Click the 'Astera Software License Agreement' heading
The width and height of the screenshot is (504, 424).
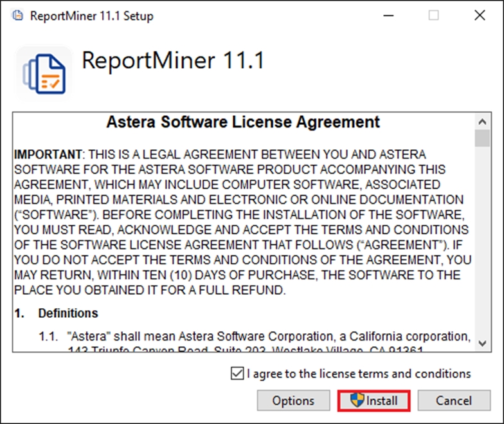coord(243,122)
